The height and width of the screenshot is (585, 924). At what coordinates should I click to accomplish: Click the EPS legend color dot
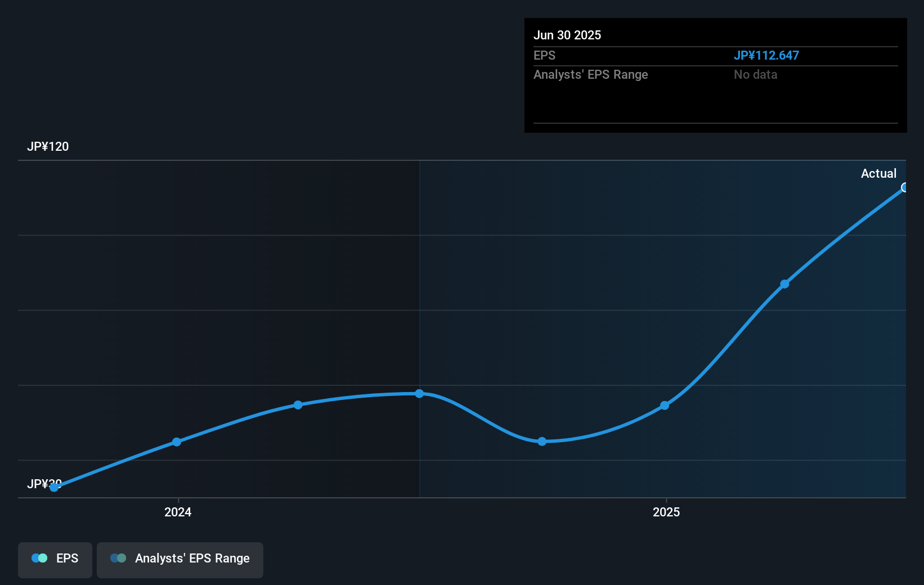[39, 558]
